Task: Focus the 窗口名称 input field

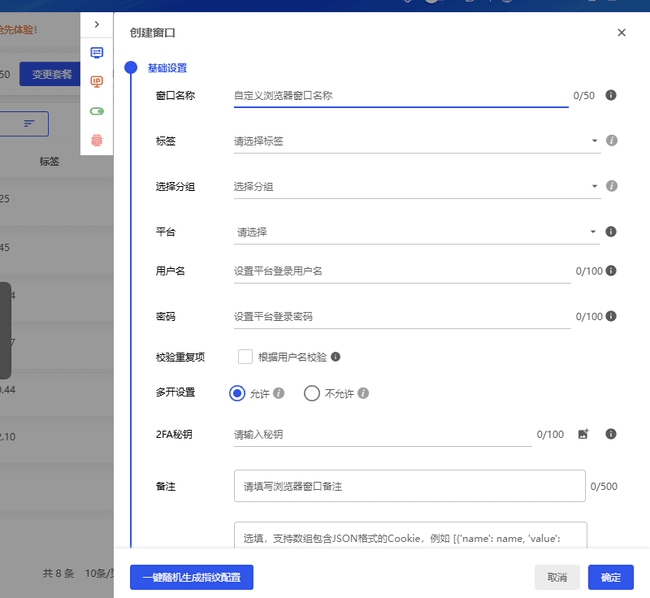Action: [x=401, y=96]
